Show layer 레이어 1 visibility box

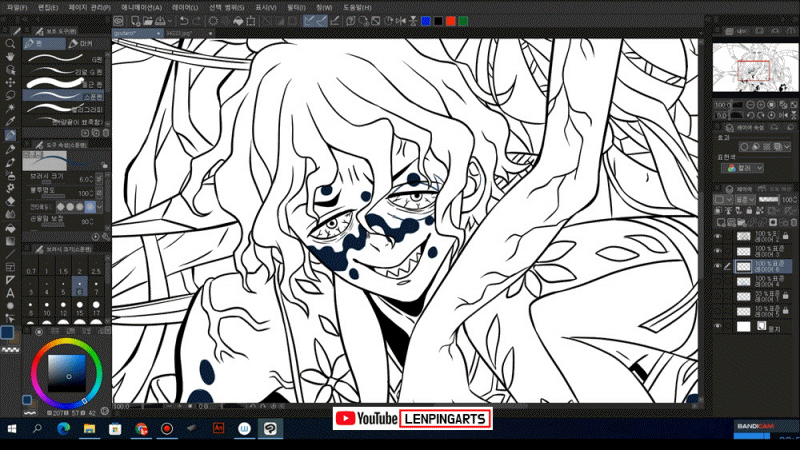pos(718,296)
